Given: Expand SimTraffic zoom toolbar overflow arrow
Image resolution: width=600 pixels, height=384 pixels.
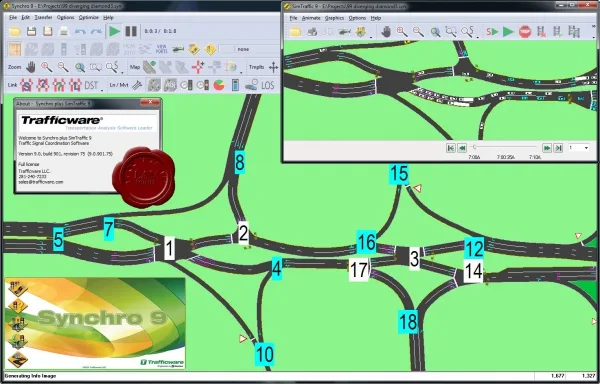Looking at the screenshot, I should [x=478, y=37].
